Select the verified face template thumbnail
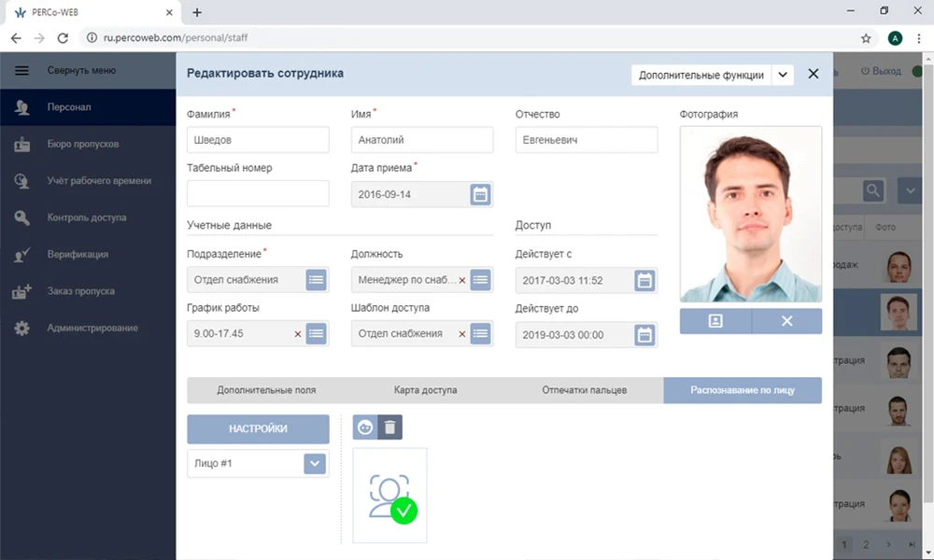Image resolution: width=934 pixels, height=560 pixels. pos(389,494)
